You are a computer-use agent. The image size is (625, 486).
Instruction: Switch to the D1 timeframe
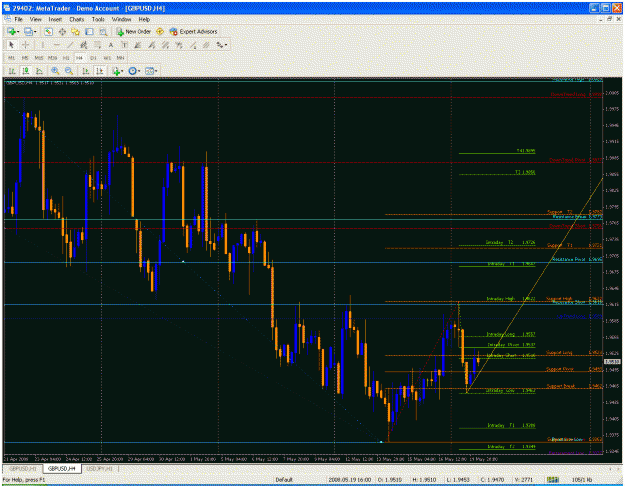tap(93, 58)
